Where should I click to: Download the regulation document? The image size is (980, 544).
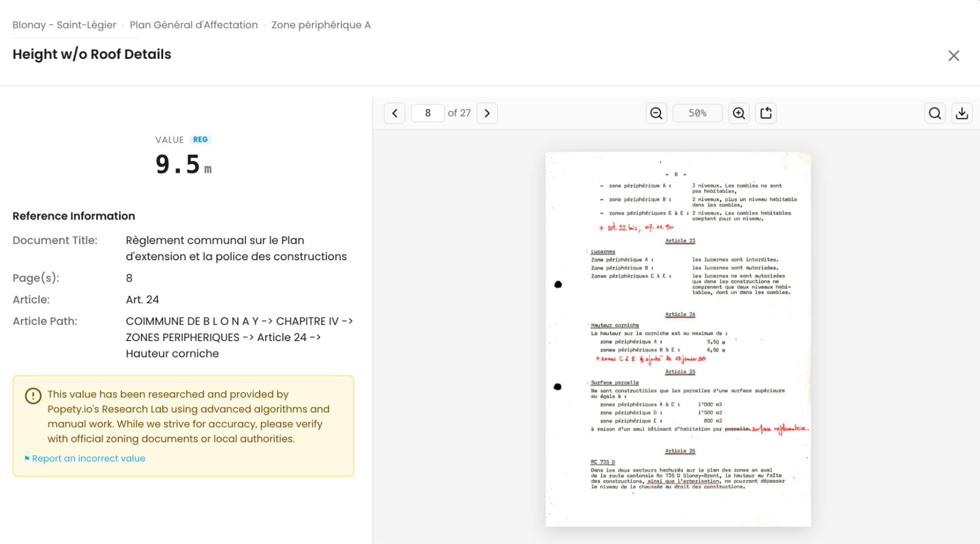click(x=962, y=113)
